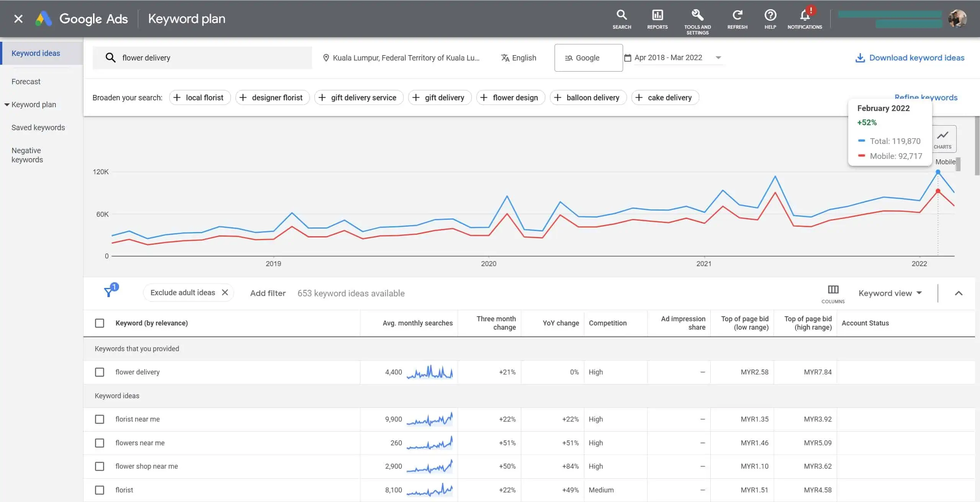Click the magnifier icon in keyword search box

pos(110,58)
